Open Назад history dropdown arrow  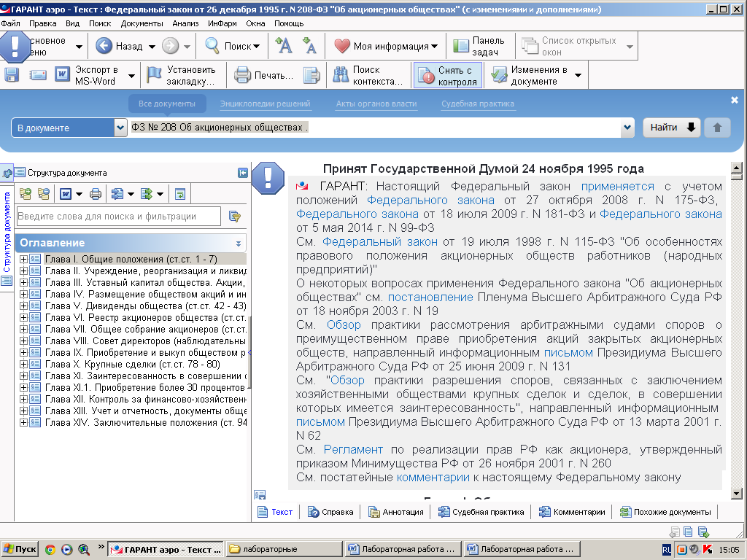[152, 47]
